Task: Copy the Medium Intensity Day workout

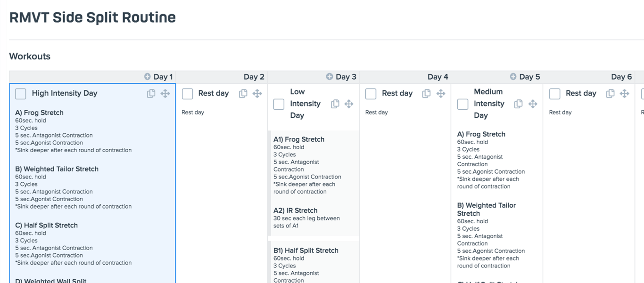Action: [518, 104]
